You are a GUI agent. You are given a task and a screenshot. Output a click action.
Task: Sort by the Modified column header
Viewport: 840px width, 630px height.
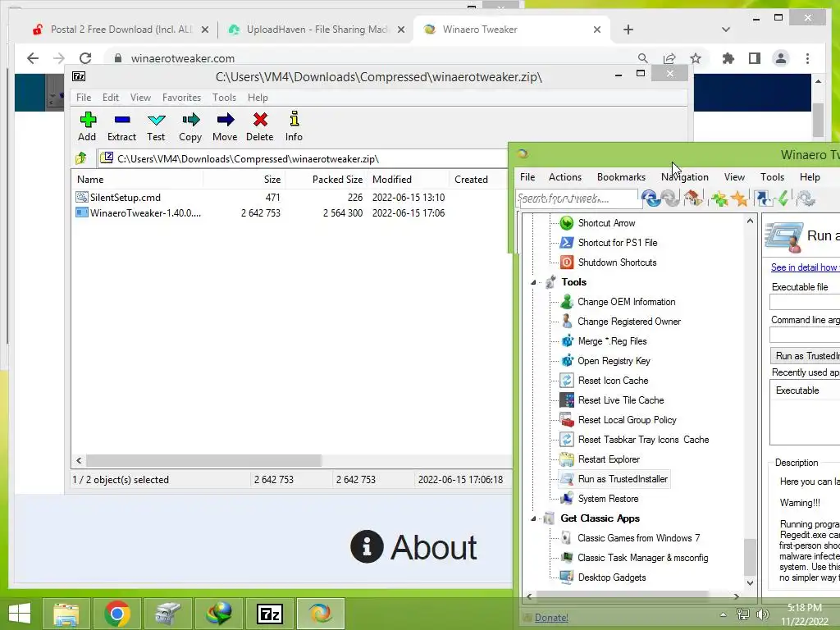pyautogui.click(x=409, y=180)
